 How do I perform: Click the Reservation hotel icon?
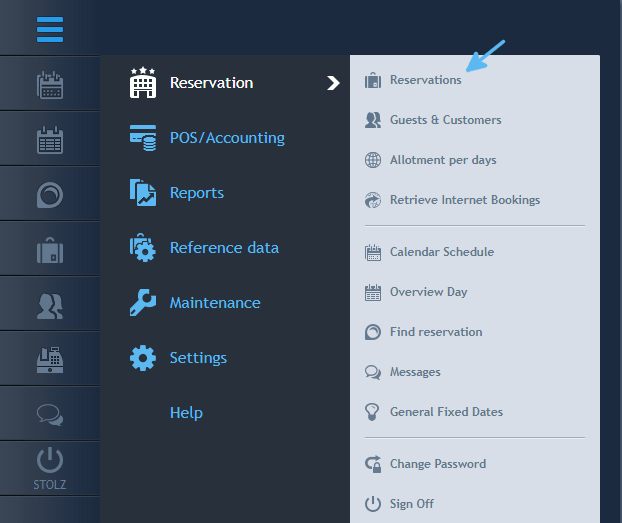click(143, 83)
